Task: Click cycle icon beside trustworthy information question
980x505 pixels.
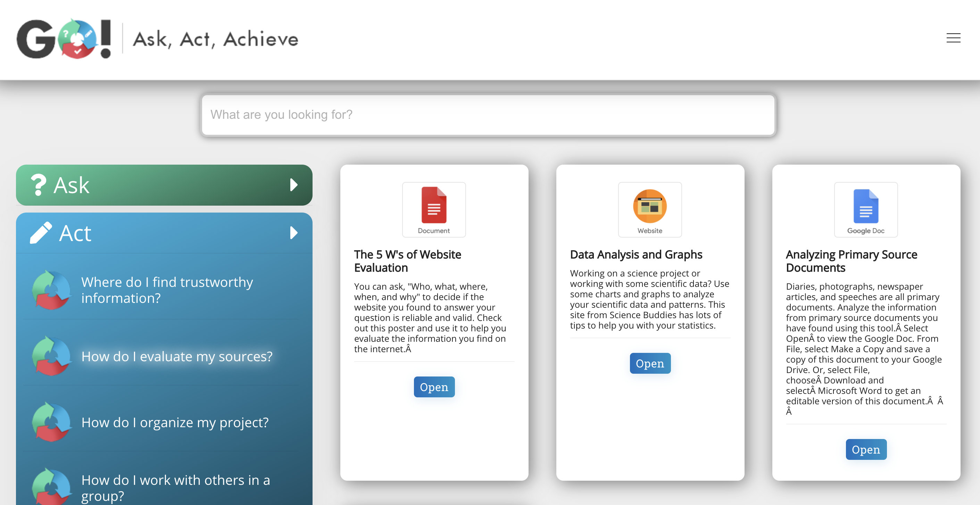Action: click(52, 290)
